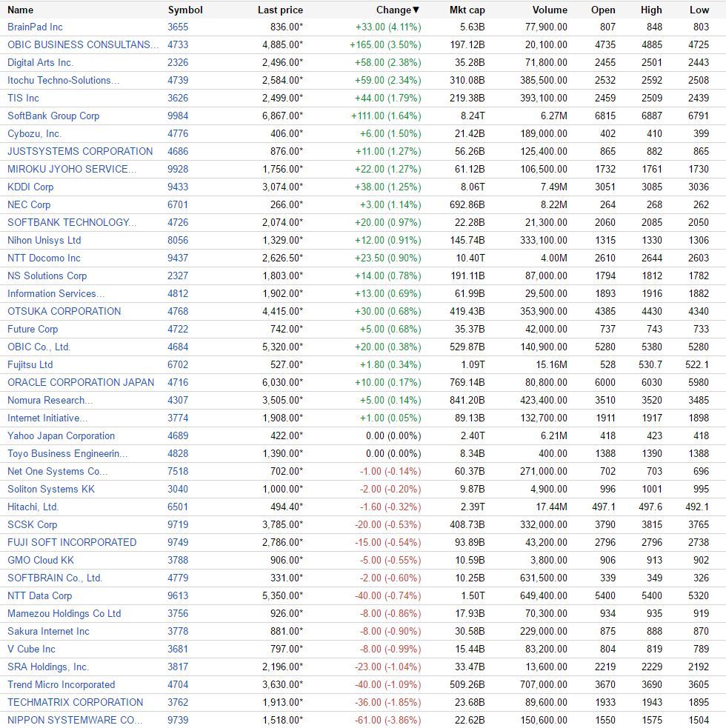The height and width of the screenshot is (728, 726).
Task: Open NS Solutions Corp link
Action: (47, 275)
